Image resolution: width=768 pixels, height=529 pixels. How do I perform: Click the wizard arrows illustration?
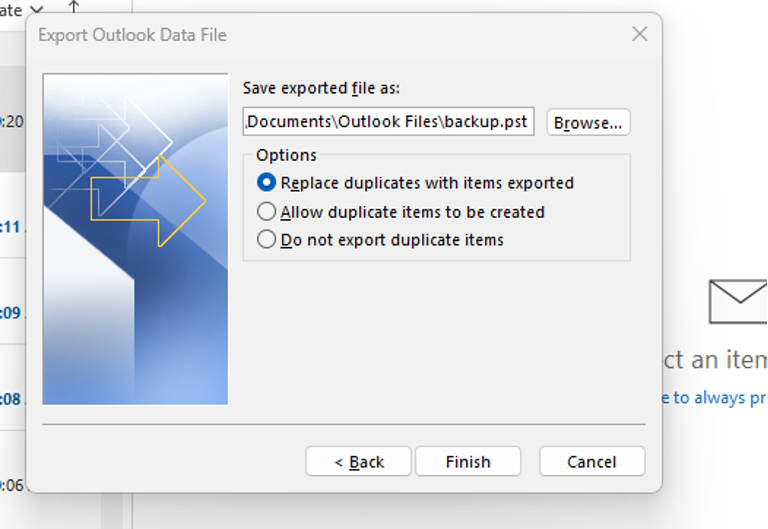coord(135,239)
